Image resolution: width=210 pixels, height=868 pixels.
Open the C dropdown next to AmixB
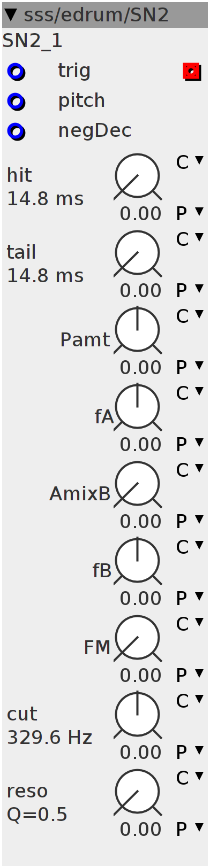click(x=190, y=470)
